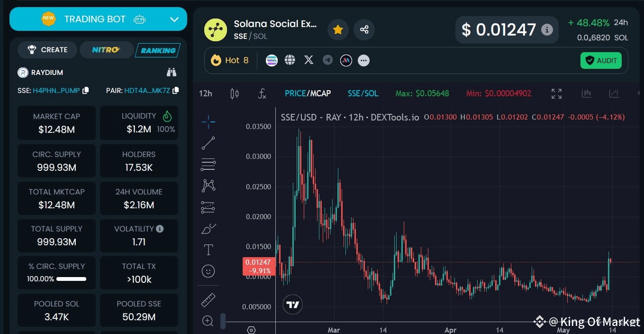644x334 pixels.
Task: Copy the PAIR address
Action: (x=175, y=90)
